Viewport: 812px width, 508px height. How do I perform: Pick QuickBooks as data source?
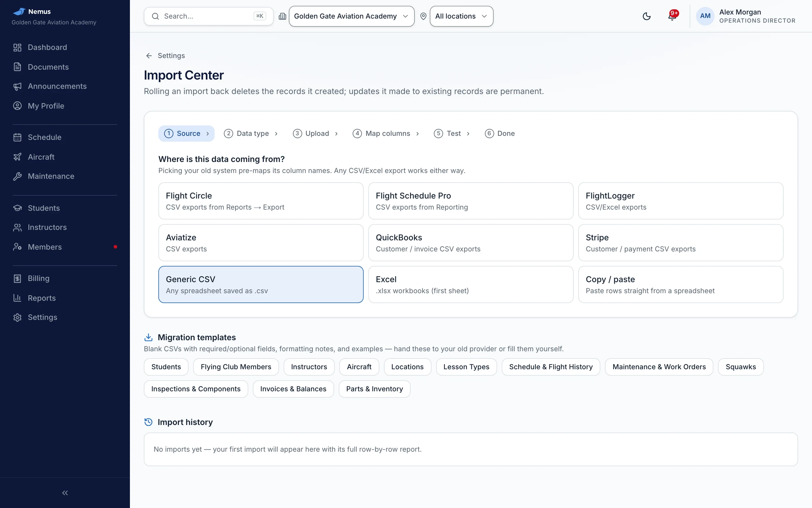point(470,243)
